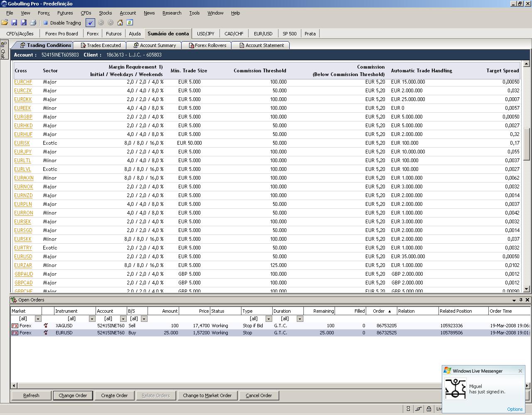Dismiss the Windows Live Messenger notification
The image size is (532, 415).
point(520,371)
